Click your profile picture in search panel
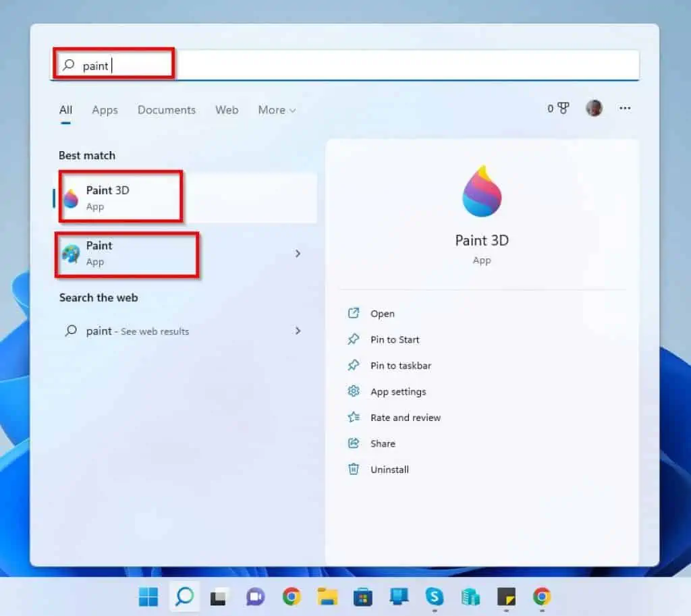691x616 pixels. coord(595,107)
